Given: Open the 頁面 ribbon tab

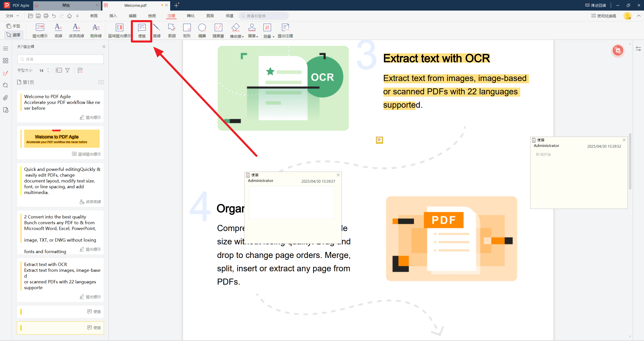Looking at the screenshot, I should [210, 16].
